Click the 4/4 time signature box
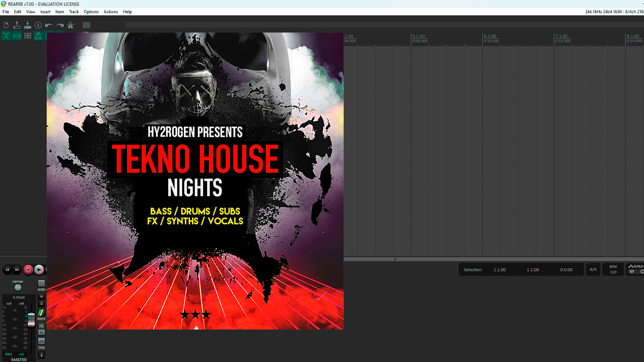 pyautogui.click(x=593, y=270)
